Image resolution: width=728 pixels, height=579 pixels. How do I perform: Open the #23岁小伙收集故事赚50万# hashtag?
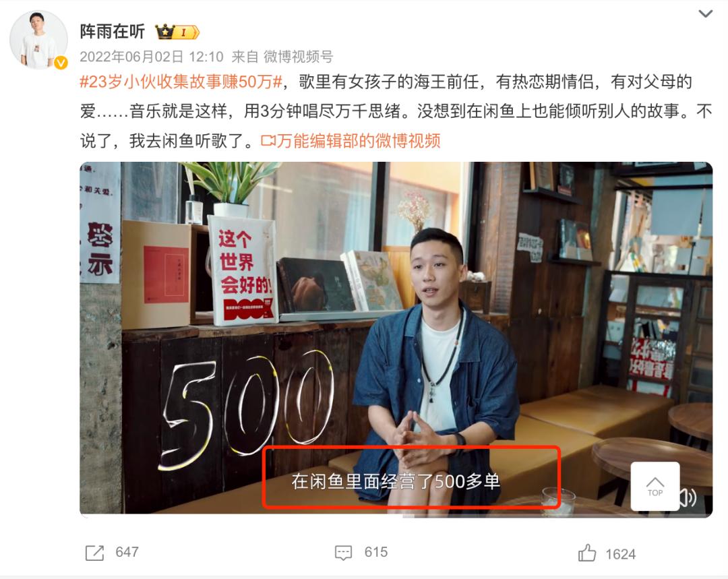[x=181, y=82]
